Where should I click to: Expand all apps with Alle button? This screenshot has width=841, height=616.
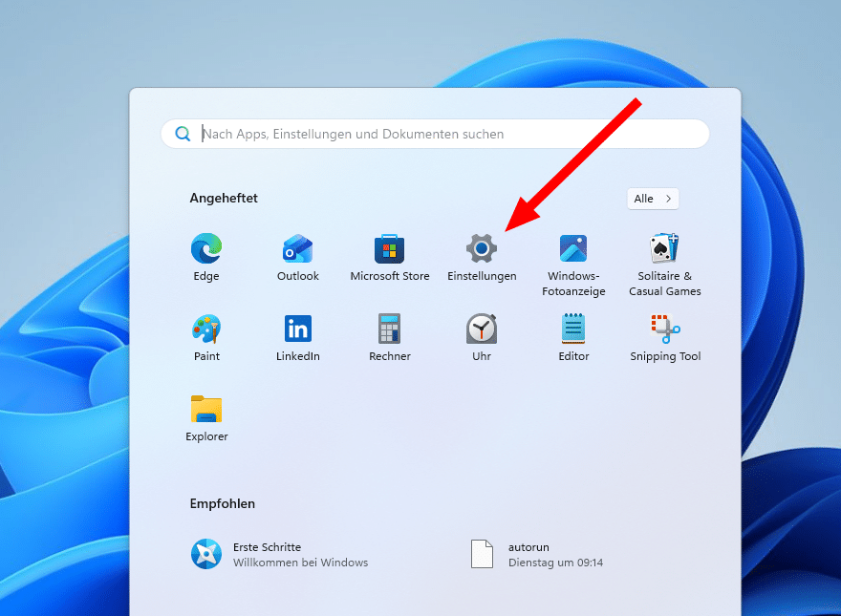(654, 199)
